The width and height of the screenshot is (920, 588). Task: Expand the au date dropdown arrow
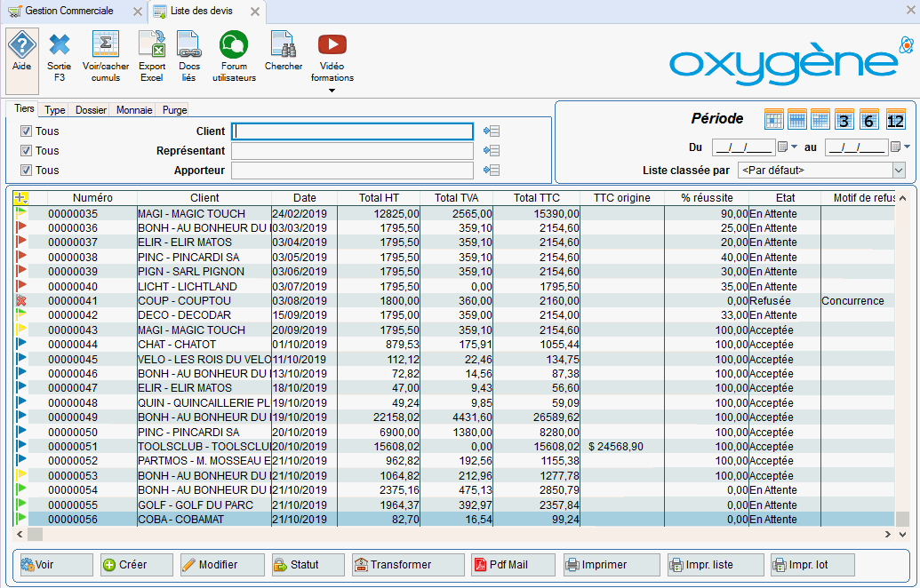[x=907, y=147]
